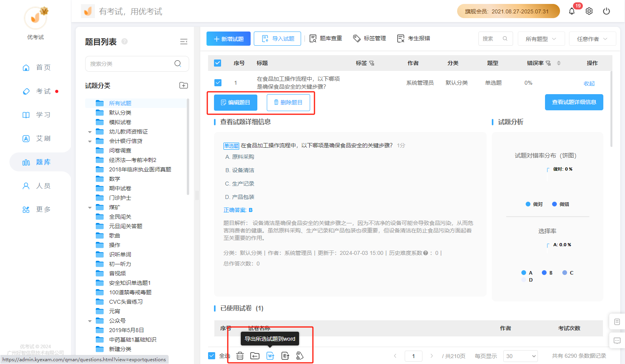
Task: Collapse category panel via hamburger icon
Action: (184, 41)
